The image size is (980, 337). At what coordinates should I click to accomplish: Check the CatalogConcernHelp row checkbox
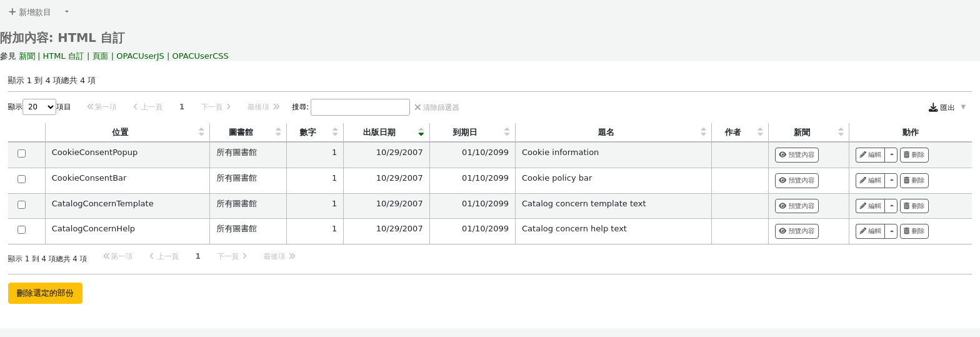22,230
